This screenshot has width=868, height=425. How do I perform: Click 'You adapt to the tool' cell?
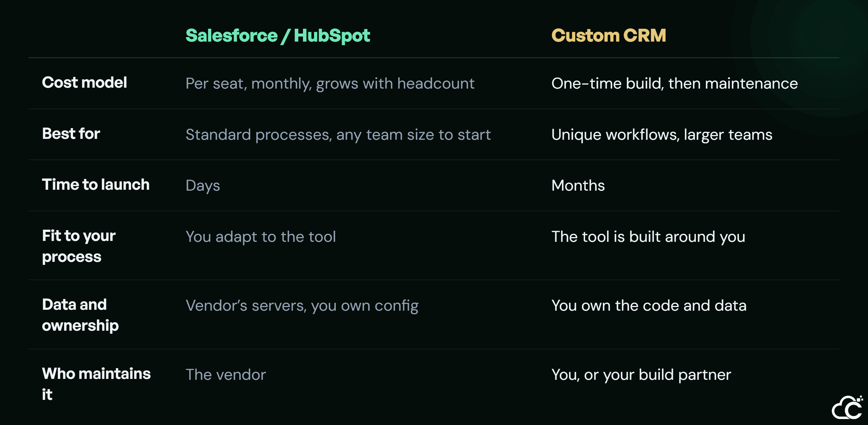tap(260, 237)
